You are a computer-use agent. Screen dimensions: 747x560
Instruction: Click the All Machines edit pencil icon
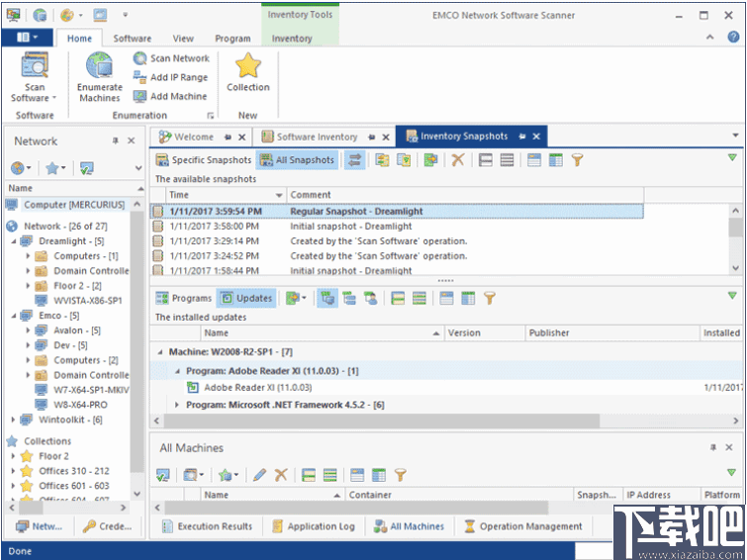coord(259,475)
